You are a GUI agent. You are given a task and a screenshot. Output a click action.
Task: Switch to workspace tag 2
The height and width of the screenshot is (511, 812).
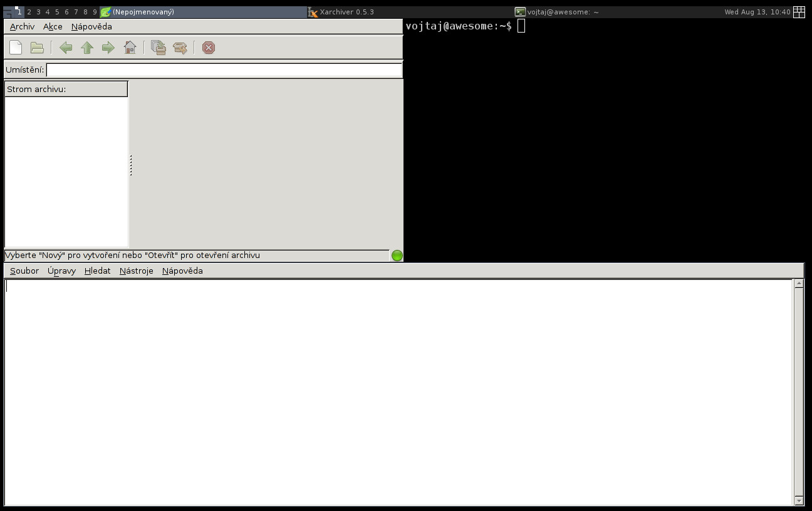[29, 12]
